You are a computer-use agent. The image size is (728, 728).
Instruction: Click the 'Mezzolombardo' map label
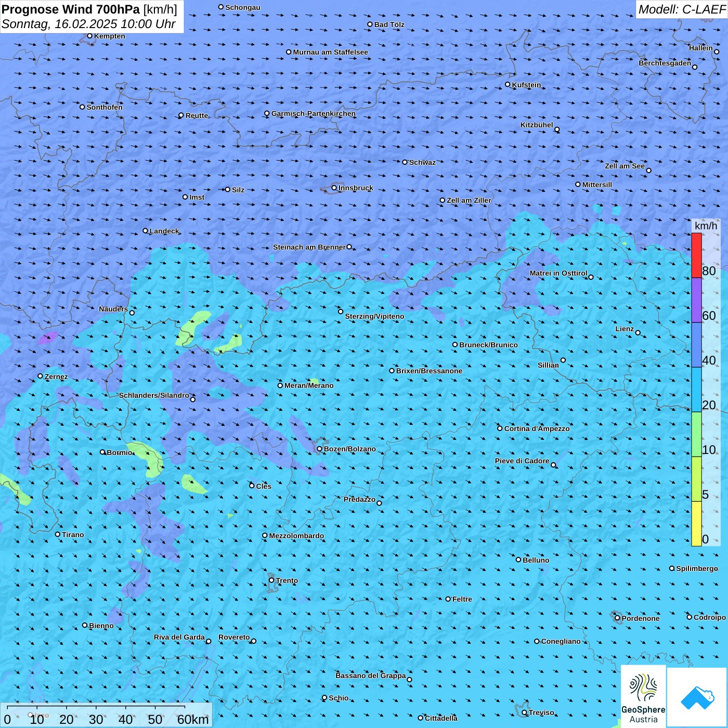(x=296, y=536)
